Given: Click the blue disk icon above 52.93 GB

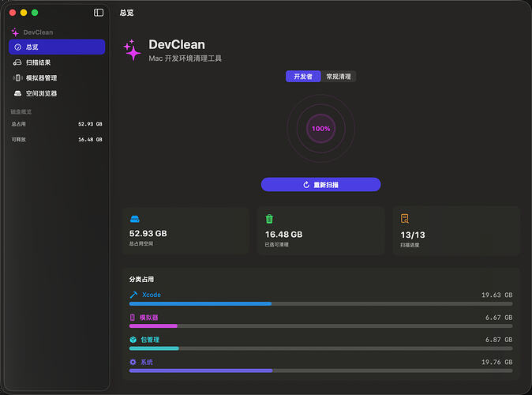Looking at the screenshot, I should [x=135, y=219].
